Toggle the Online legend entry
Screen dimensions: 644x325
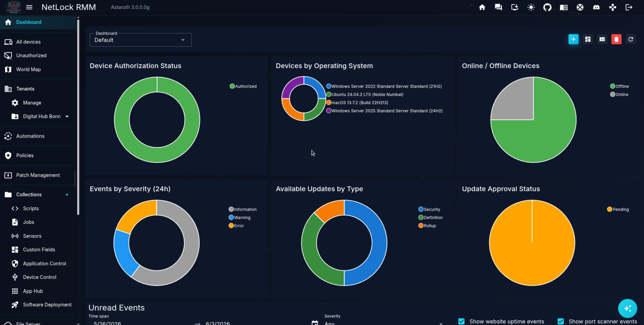(x=619, y=95)
